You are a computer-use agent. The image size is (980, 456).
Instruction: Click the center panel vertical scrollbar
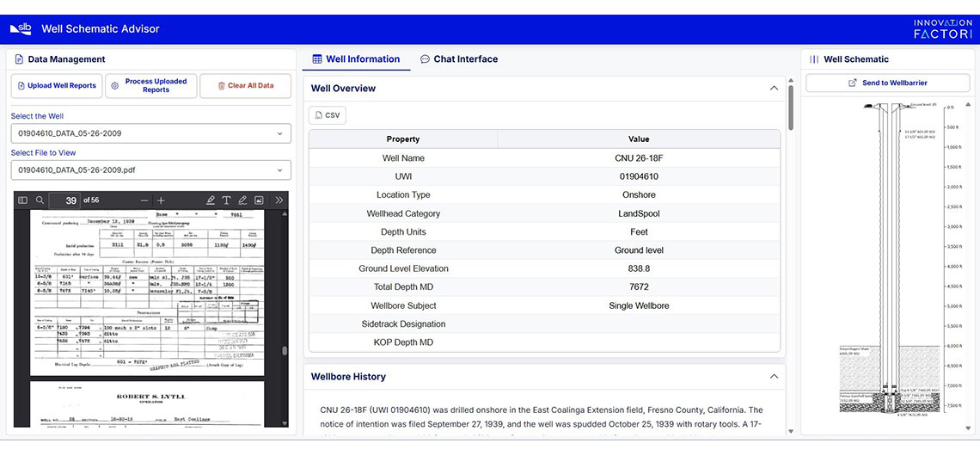point(790,108)
